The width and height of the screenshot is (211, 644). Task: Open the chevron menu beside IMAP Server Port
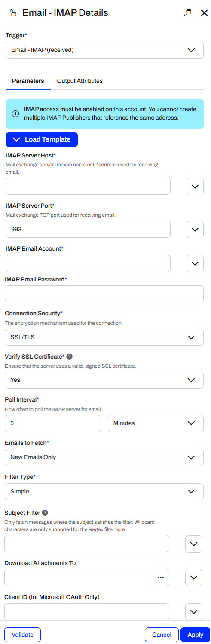(x=195, y=230)
